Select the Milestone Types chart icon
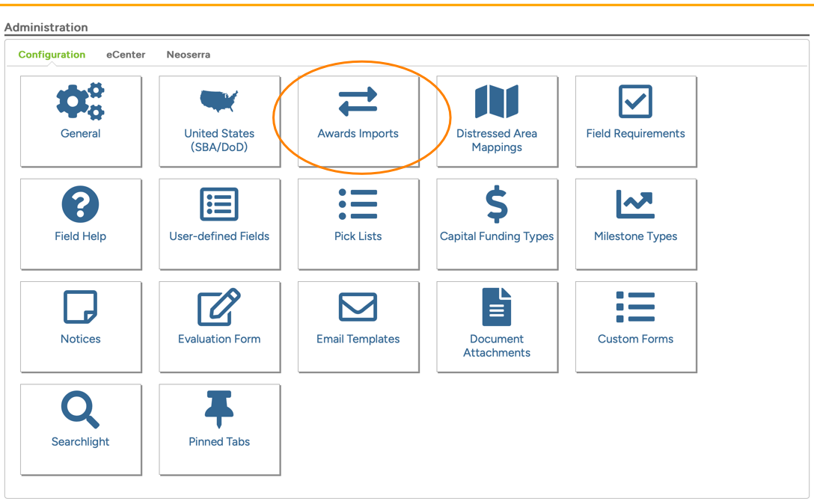The height and width of the screenshot is (504, 814). 635,204
